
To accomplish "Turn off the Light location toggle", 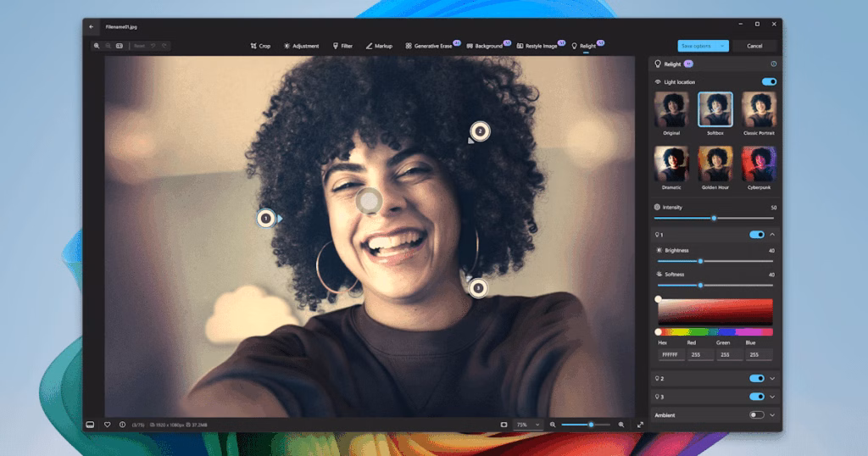I will 769,82.
